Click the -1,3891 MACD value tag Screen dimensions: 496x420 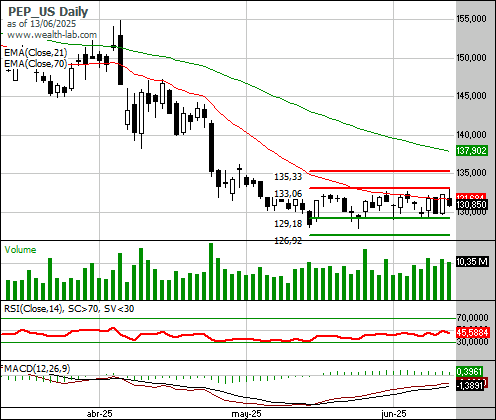click(x=470, y=386)
